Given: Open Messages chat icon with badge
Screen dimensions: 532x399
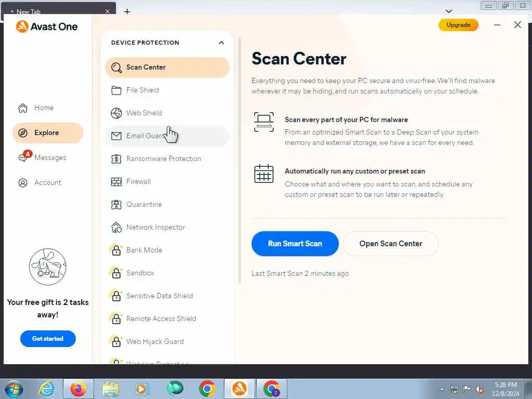Looking at the screenshot, I should pyautogui.click(x=24, y=156).
